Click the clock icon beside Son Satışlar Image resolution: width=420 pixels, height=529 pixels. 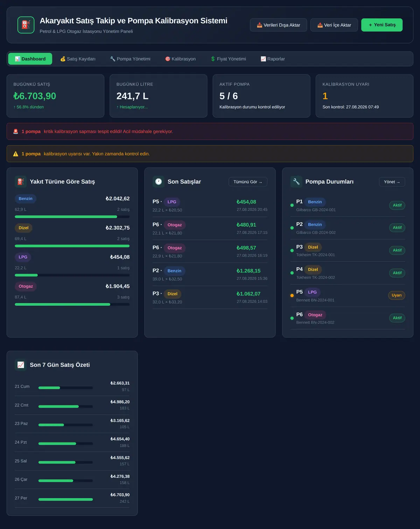tap(159, 181)
